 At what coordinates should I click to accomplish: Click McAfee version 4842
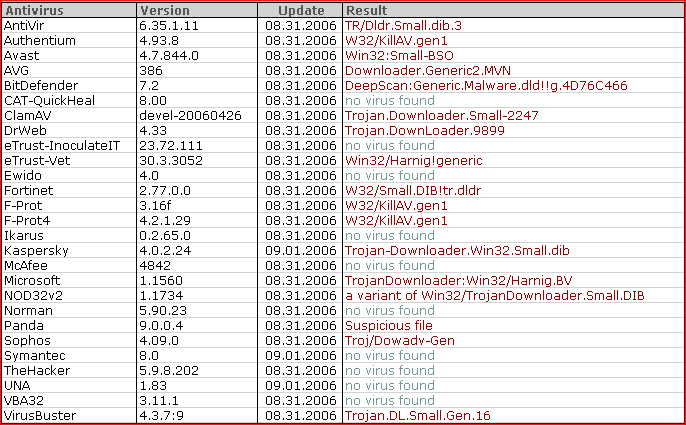pos(155,265)
